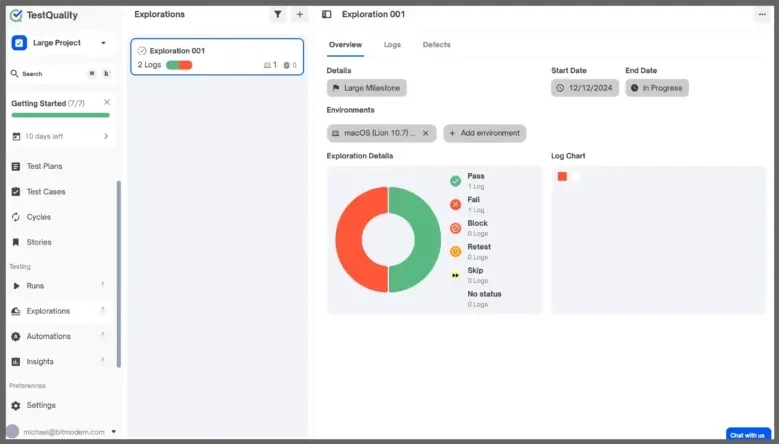Viewport: 779px width, 444px height.
Task: Click the Large Milestone chip
Action: coord(367,88)
